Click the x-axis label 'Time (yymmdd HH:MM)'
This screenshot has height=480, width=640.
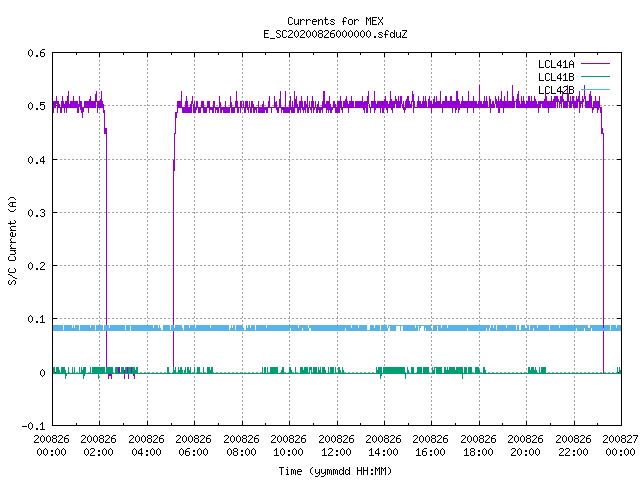pyautogui.click(x=335, y=471)
